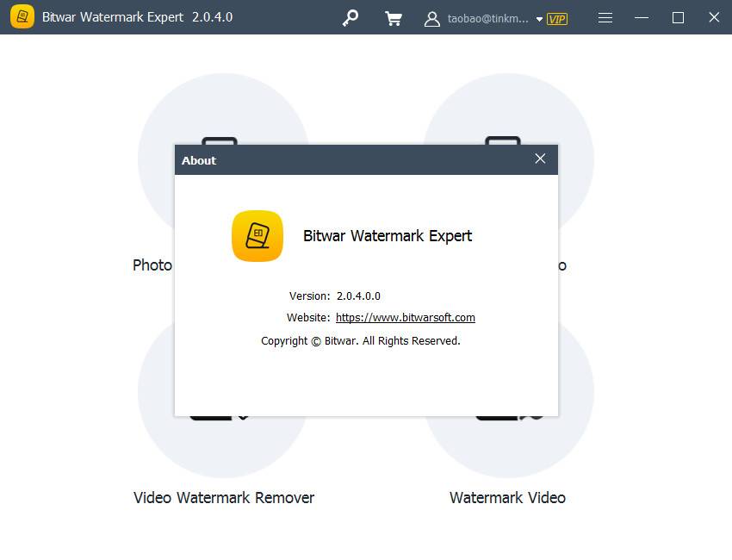Click the taobao@tinkm... account name

point(487,19)
